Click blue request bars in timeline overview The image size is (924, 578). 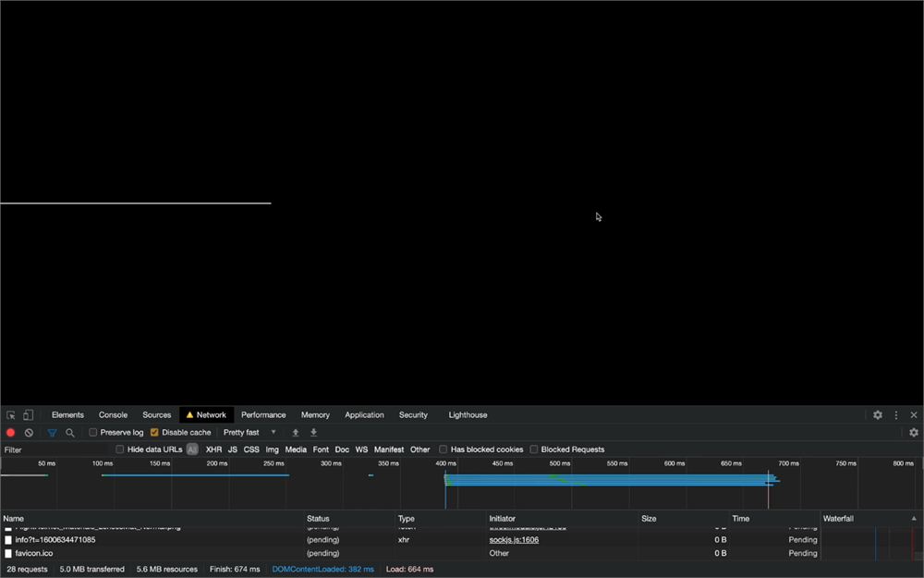coord(611,480)
